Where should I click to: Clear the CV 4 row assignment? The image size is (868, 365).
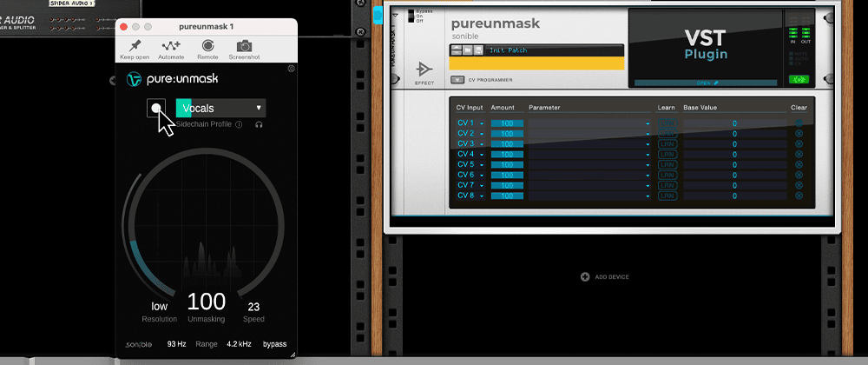(x=799, y=154)
